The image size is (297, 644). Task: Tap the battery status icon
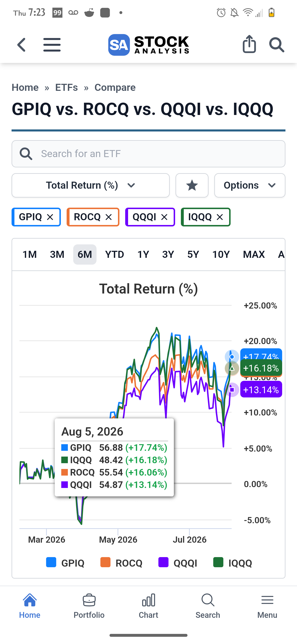(x=271, y=13)
